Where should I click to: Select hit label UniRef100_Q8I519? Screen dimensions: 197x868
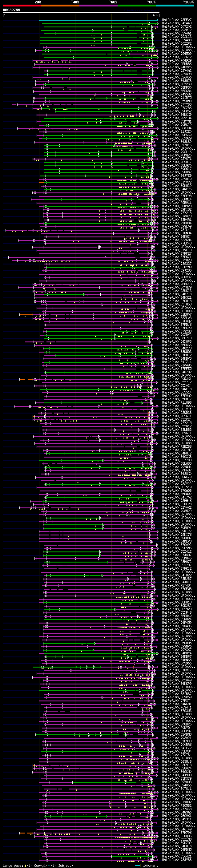pos(177,487)
